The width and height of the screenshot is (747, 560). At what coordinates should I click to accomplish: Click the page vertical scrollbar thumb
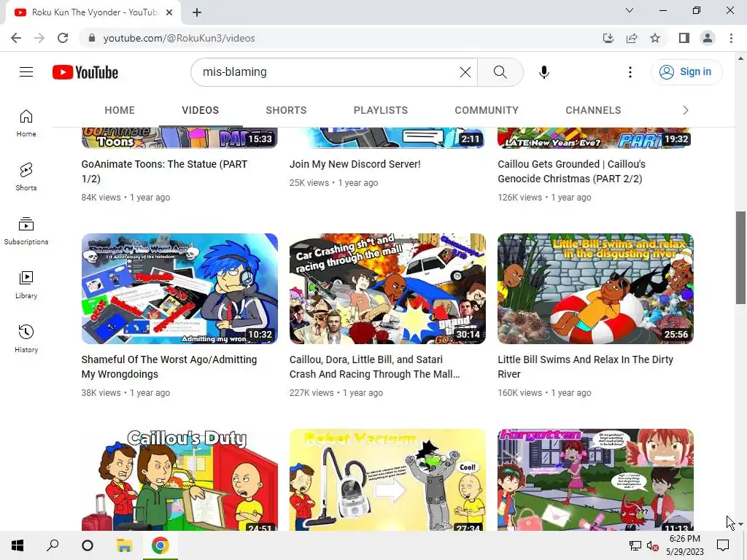[x=740, y=257]
